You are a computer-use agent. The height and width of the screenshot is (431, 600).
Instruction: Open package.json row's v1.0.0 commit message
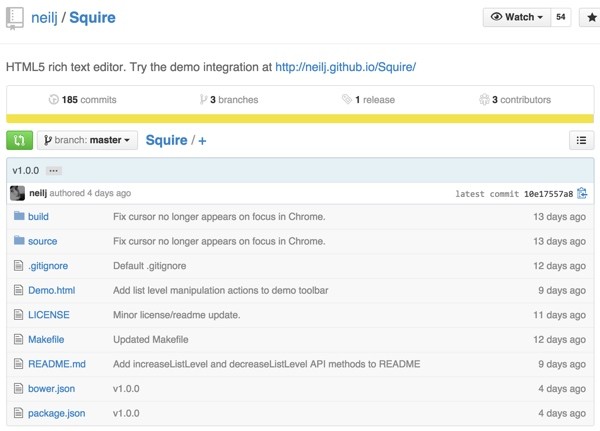coord(126,413)
